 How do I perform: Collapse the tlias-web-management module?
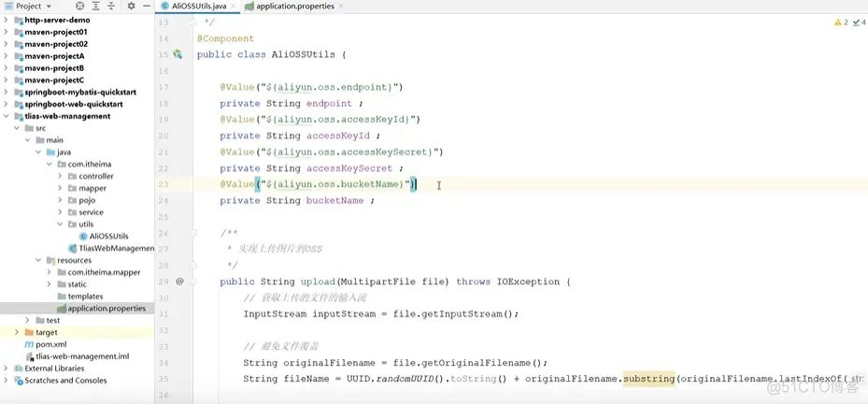[6, 116]
